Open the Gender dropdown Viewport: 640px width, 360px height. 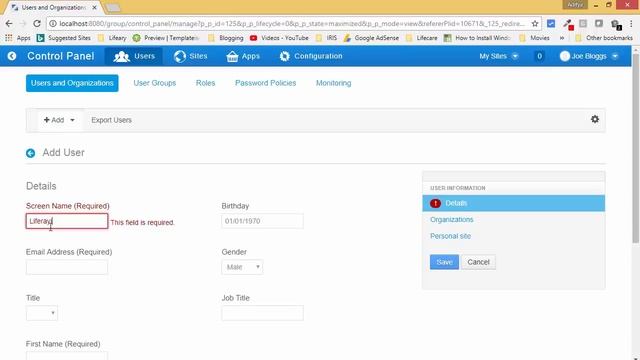point(242,267)
